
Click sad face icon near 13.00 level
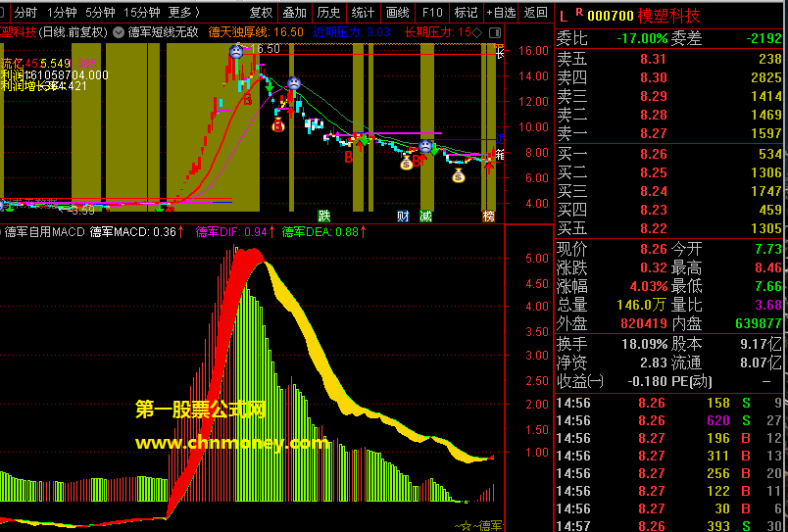pos(294,83)
